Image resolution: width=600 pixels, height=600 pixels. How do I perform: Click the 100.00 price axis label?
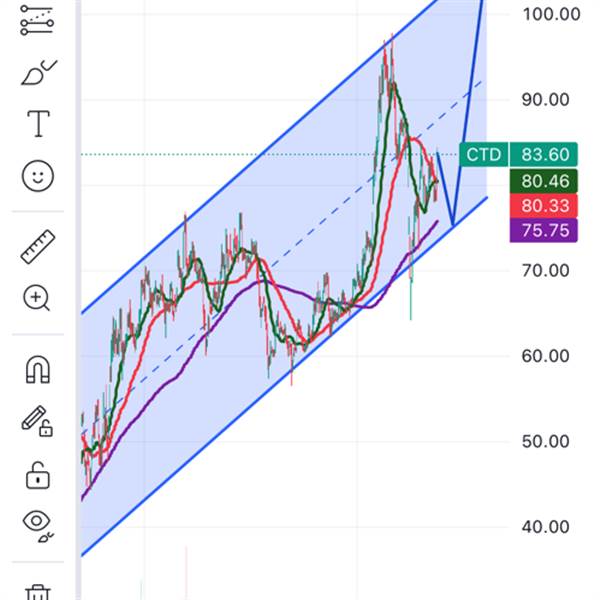point(551,15)
